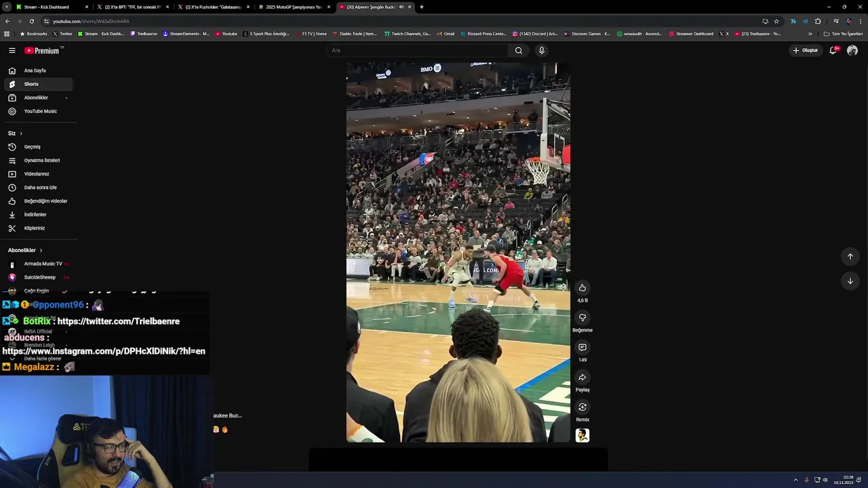Open Chrome three-dot menu
868x488 pixels.
861,21
